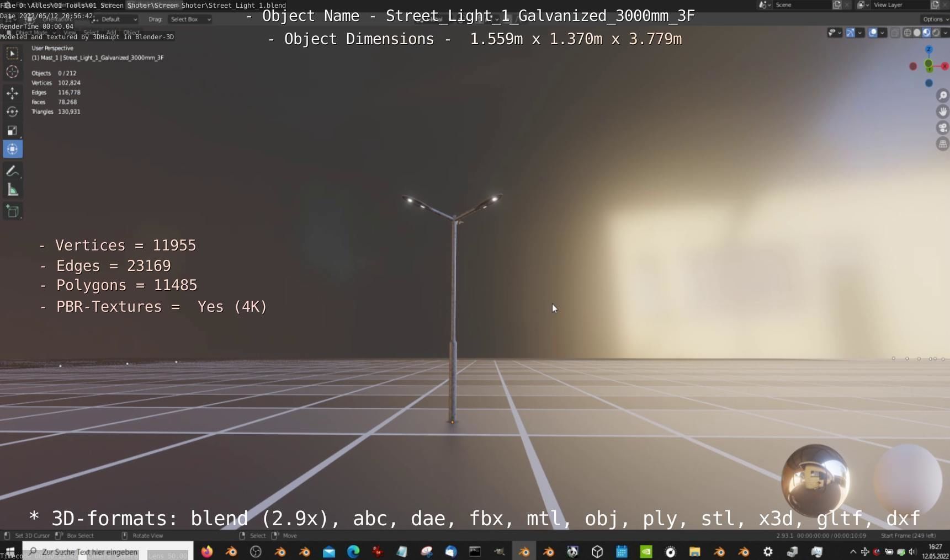Screen dimensions: 950x560
Task: Open the Default orientation dropdown
Action: coord(115,19)
